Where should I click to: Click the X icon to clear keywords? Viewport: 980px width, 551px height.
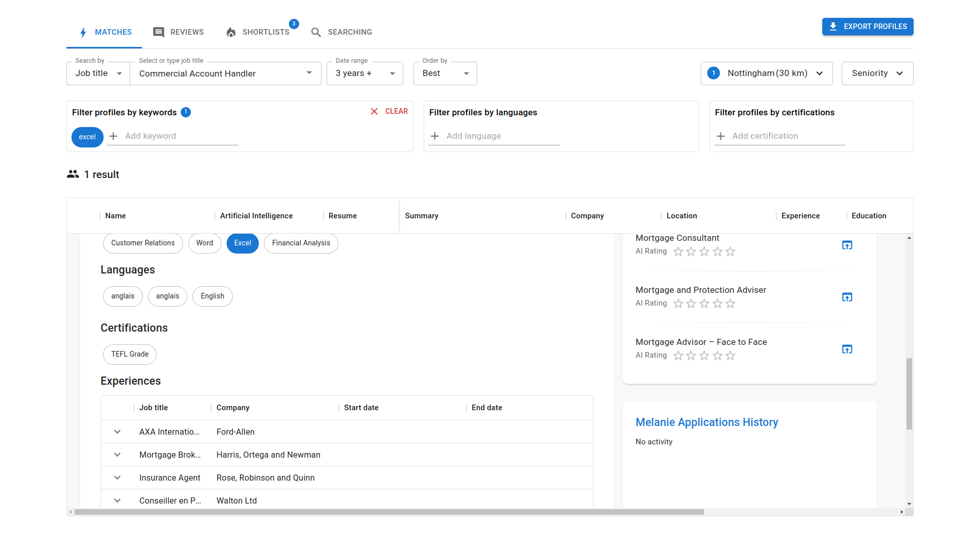click(x=374, y=111)
